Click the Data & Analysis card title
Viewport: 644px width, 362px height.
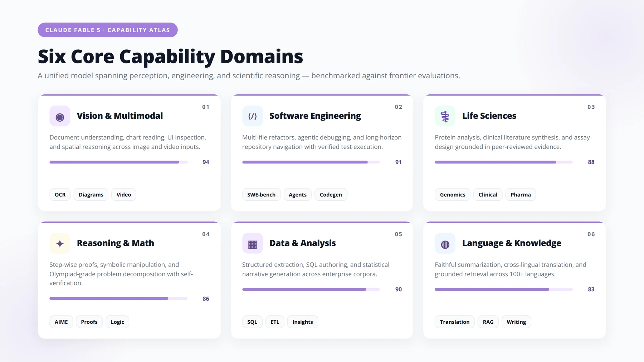(303, 243)
